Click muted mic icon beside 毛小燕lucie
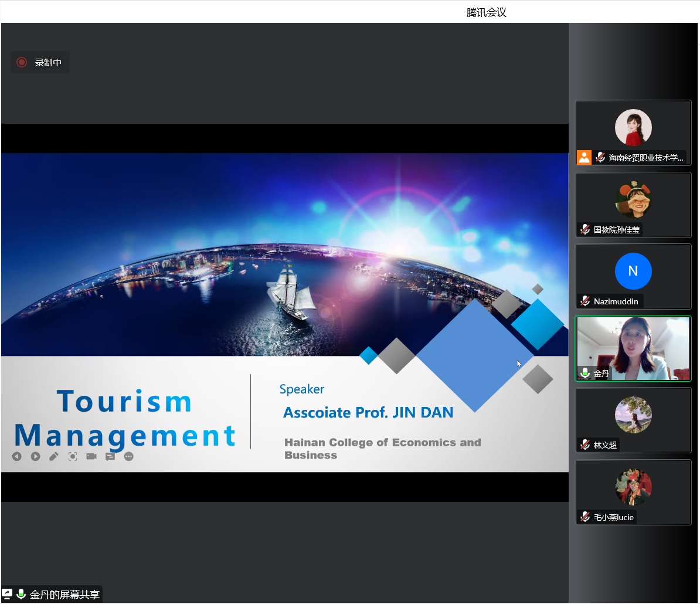Image resolution: width=700 pixels, height=604 pixels. 585,517
